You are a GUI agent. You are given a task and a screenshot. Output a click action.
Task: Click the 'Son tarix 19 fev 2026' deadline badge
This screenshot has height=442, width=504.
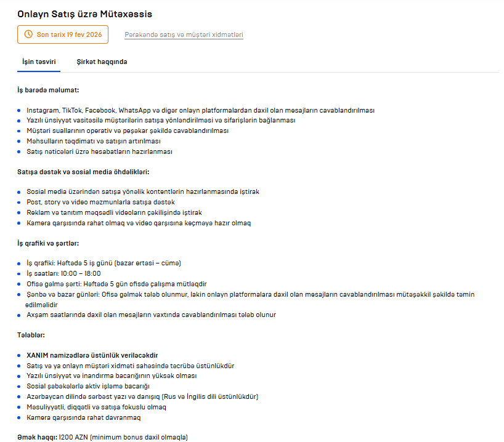63,34
